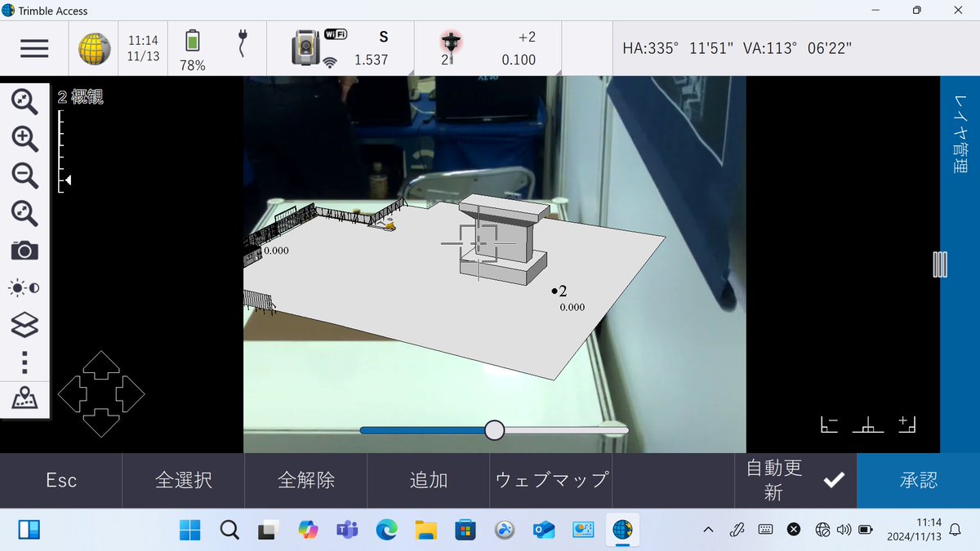The image size is (980, 551).
Task: Expand hidden system tray icons
Action: [708, 530]
